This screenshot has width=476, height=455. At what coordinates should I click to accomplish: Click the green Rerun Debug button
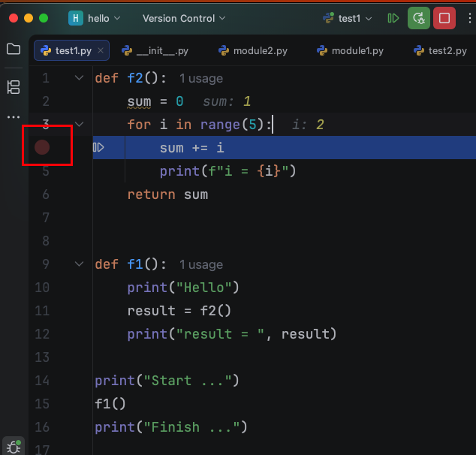click(419, 18)
